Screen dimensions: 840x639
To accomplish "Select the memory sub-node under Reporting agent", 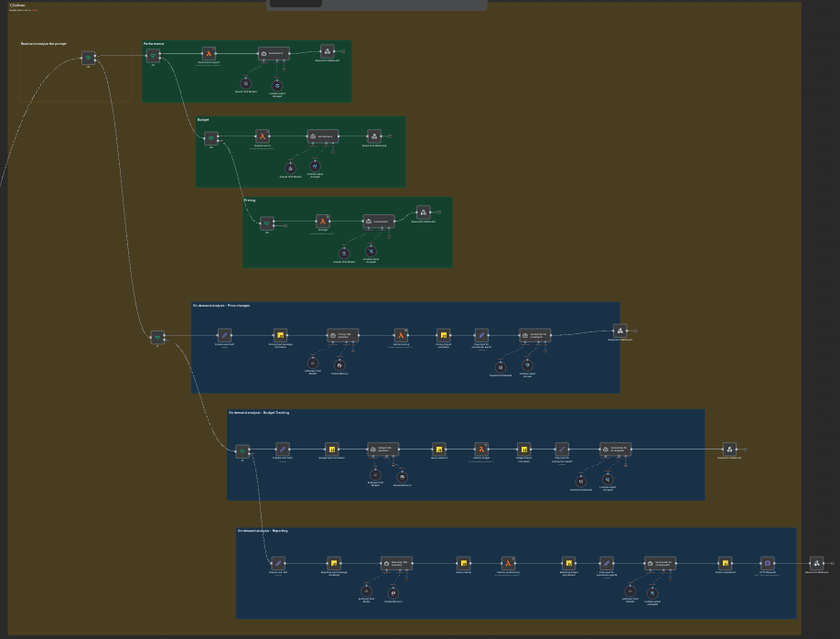I will pyautogui.click(x=393, y=591).
